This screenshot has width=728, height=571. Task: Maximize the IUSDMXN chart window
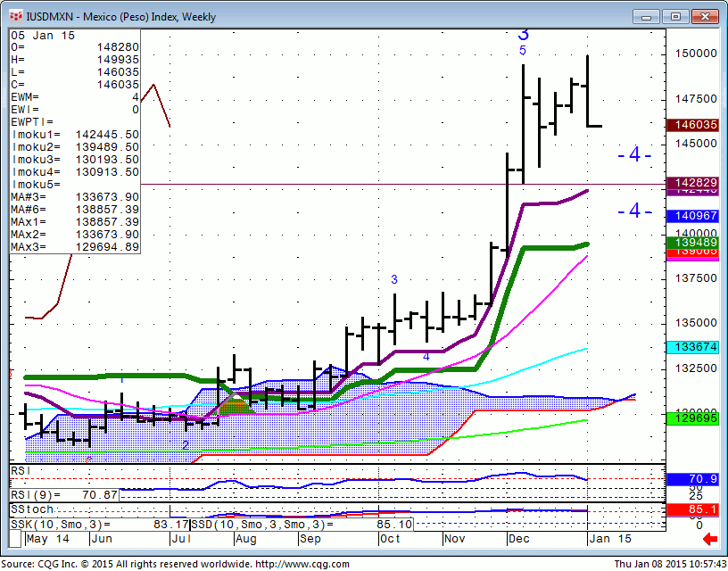point(675,17)
